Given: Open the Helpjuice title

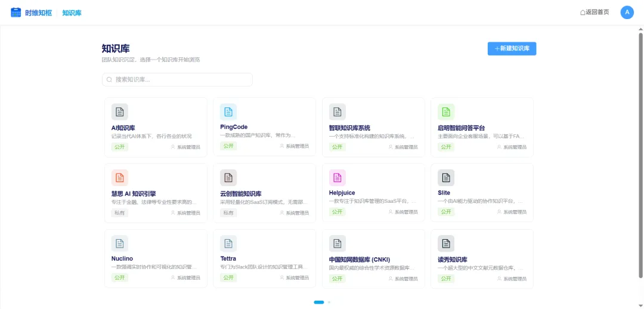Looking at the screenshot, I should tap(342, 192).
